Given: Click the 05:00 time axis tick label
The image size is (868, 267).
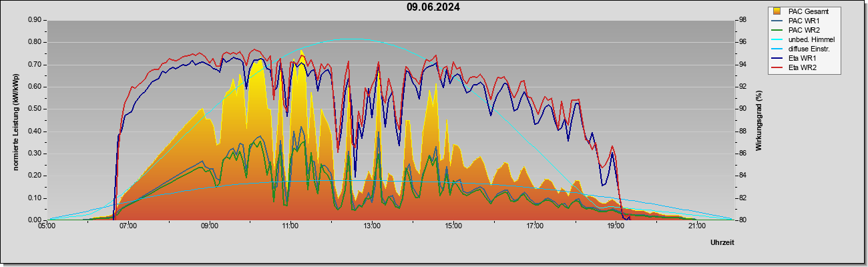Looking at the screenshot, I should [47, 226].
